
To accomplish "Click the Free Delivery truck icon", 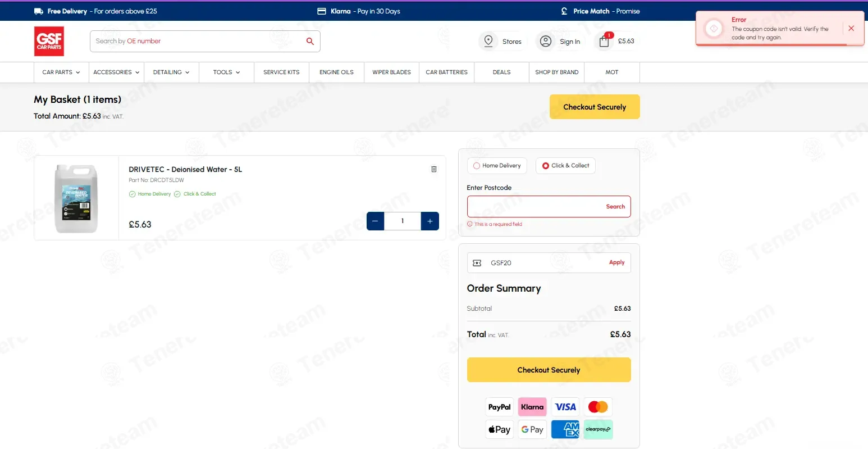I will click(x=39, y=11).
